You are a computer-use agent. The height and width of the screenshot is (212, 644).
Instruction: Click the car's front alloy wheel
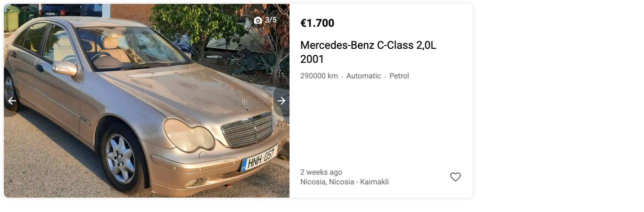120,159
